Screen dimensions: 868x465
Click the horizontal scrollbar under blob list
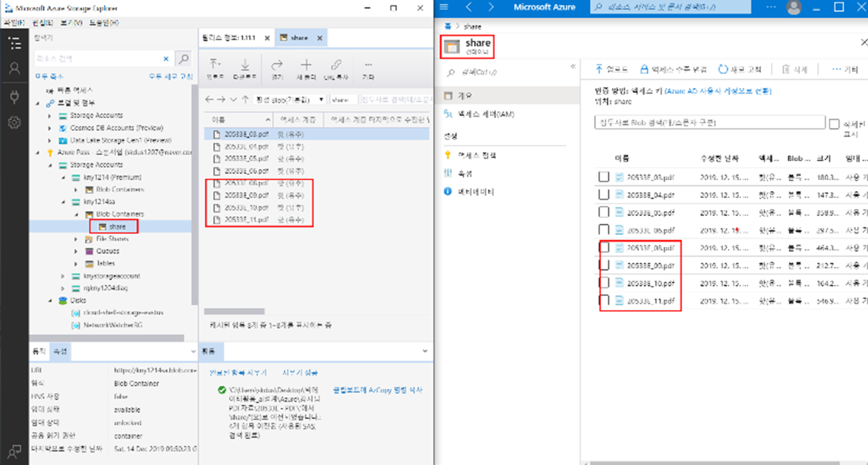234,311
